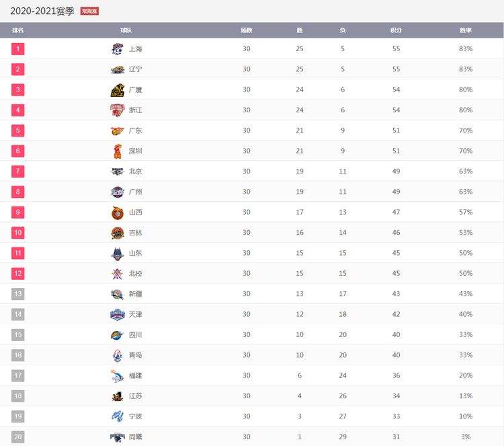Click the Liaoning team logo

tap(118, 69)
